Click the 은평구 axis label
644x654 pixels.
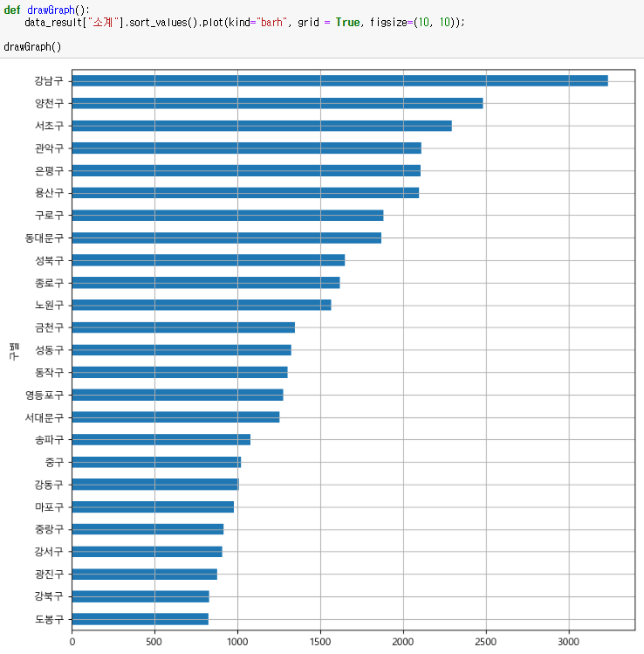click(x=49, y=170)
